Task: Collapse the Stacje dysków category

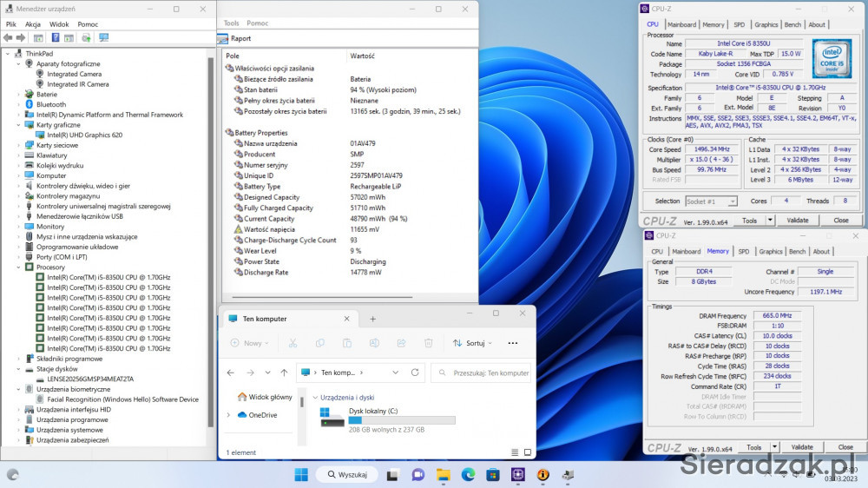Action: coord(18,369)
